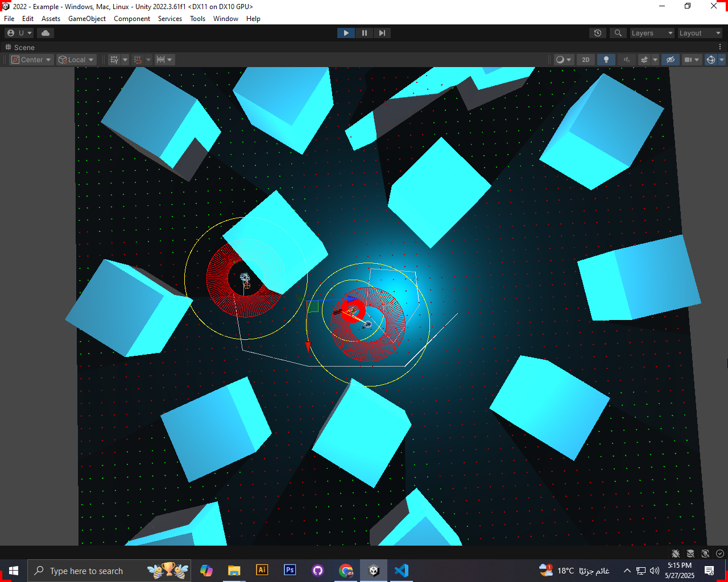Screen dimensions: 728x582
Task: Open the Local rotation mode dropdown
Action: coord(76,60)
